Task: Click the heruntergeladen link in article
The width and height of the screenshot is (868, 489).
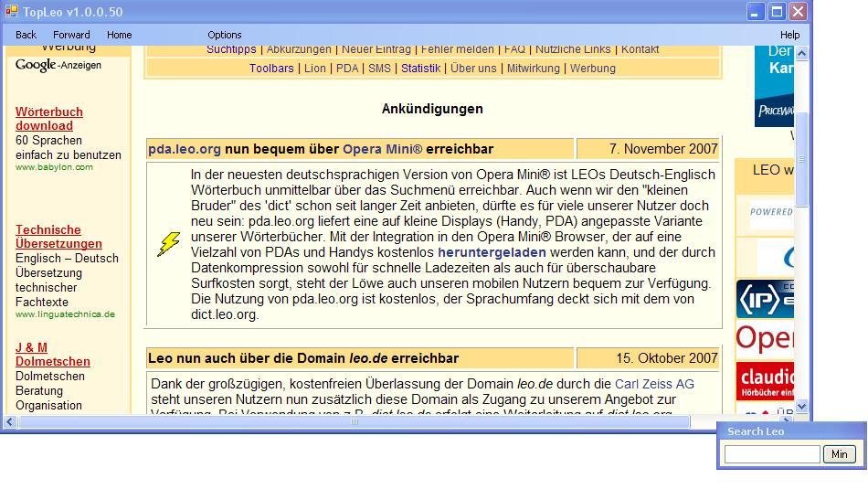Action: point(492,252)
